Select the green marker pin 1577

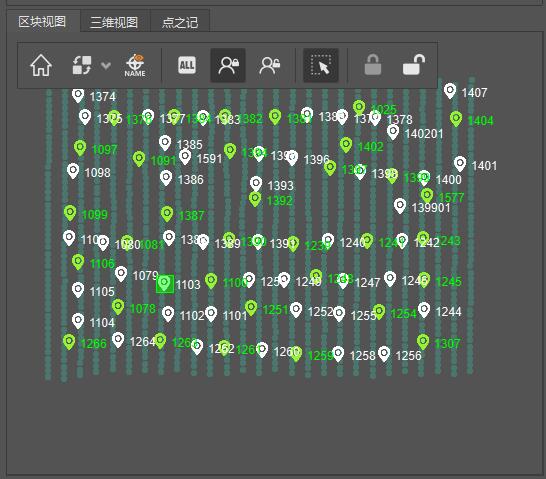point(427,196)
